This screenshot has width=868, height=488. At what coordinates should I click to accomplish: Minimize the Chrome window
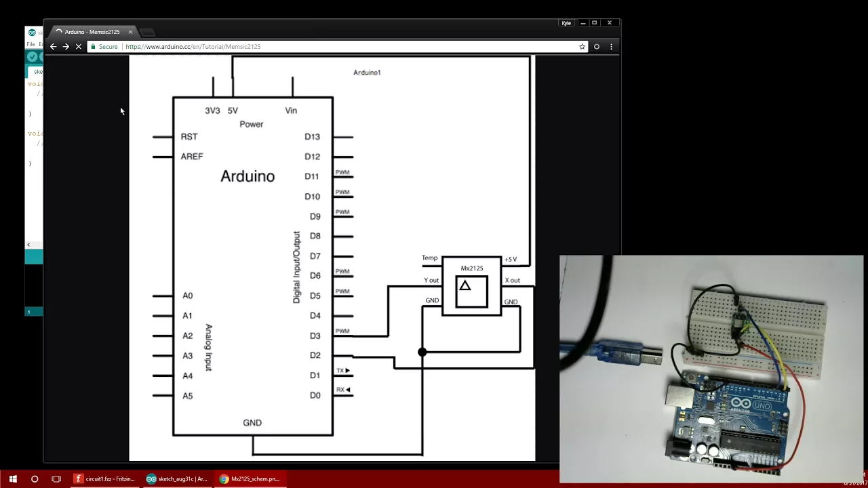583,23
